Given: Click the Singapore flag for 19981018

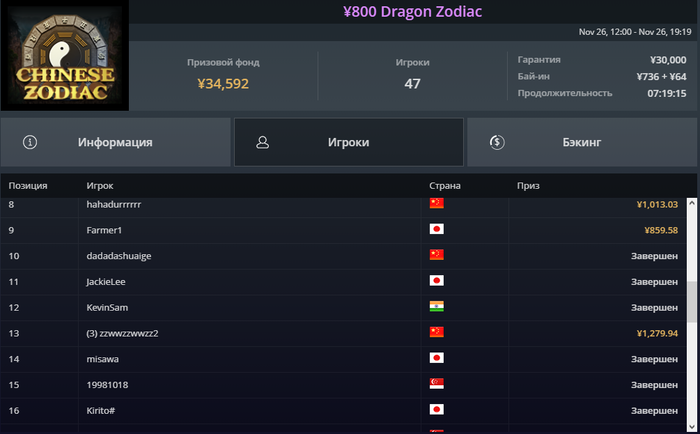Looking at the screenshot, I should point(437,384).
